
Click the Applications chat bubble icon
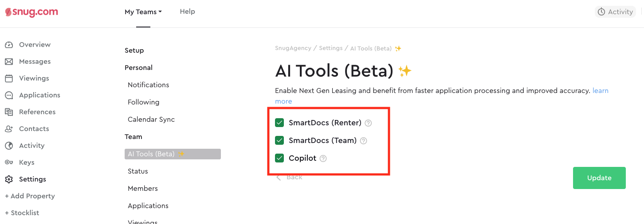(9, 95)
